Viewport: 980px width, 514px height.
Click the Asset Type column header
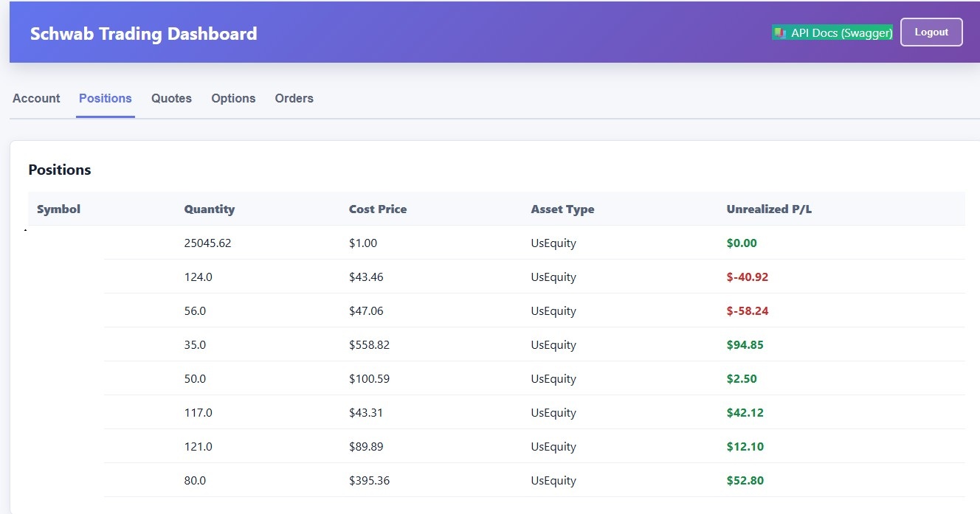click(x=562, y=209)
